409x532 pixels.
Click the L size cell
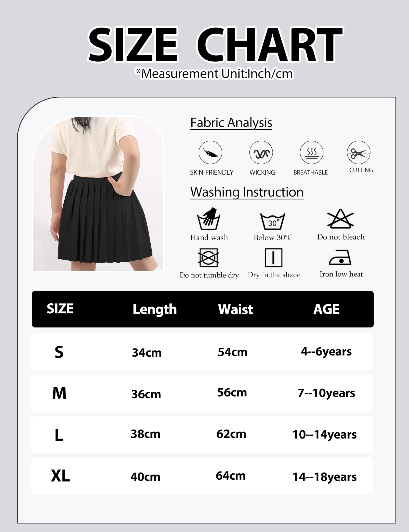(59, 435)
